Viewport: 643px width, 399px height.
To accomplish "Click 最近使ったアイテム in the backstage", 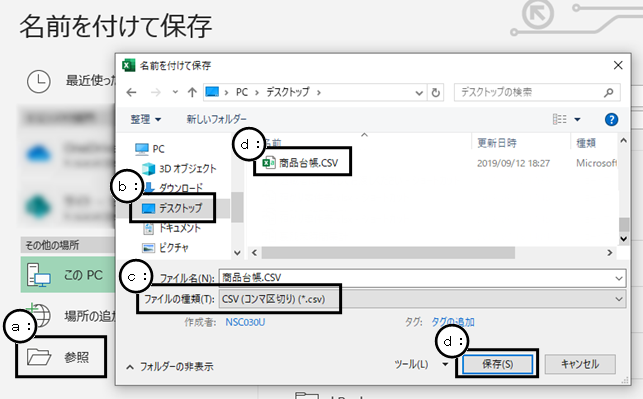I will point(71,81).
